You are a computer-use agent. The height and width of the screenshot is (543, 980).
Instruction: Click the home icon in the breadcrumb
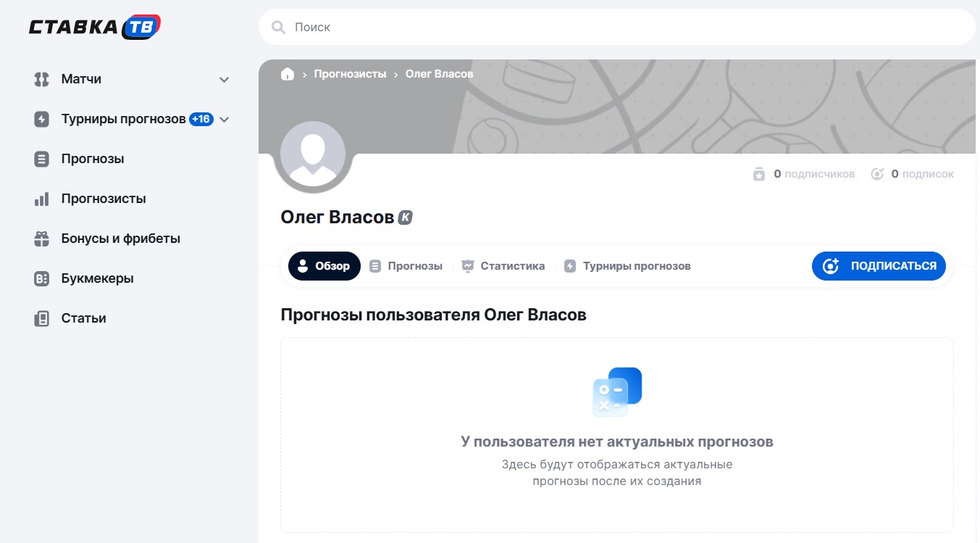[287, 74]
